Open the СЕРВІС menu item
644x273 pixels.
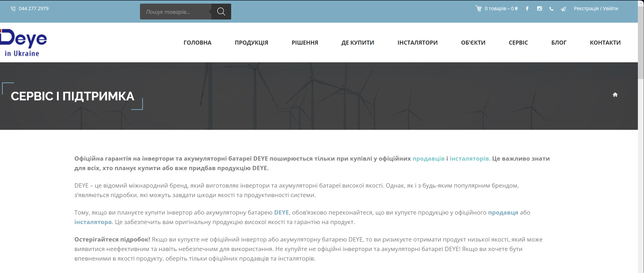[518, 43]
